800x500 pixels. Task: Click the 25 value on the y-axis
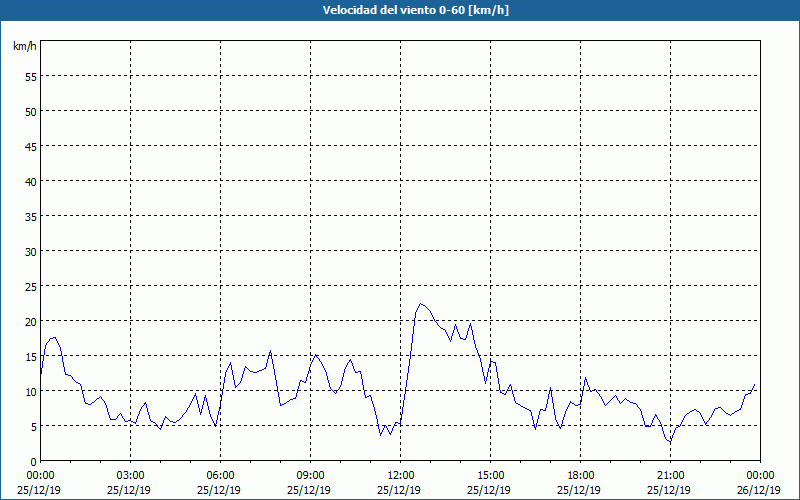31,286
